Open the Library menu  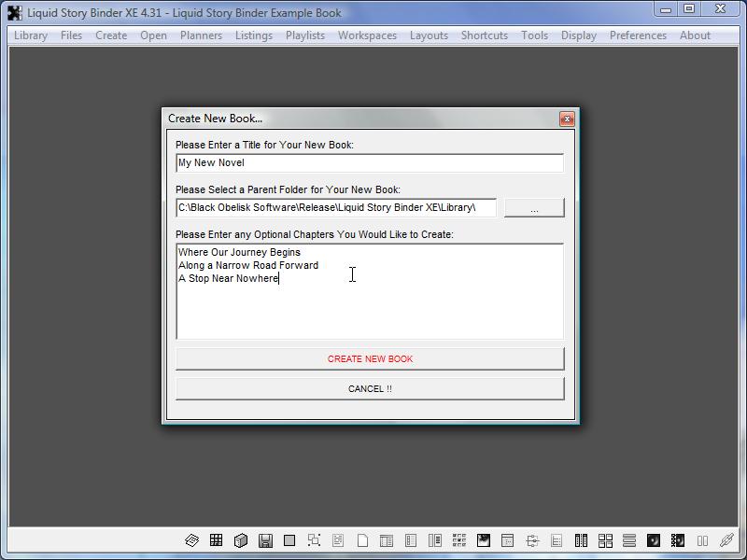coord(31,35)
